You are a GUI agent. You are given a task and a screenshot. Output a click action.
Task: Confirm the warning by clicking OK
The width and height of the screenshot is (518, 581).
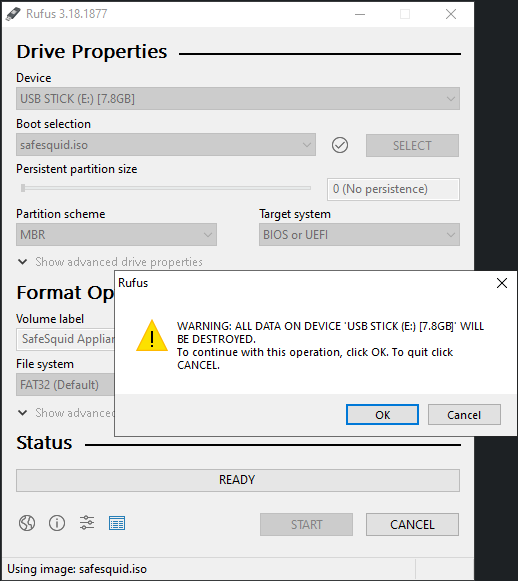click(x=382, y=415)
